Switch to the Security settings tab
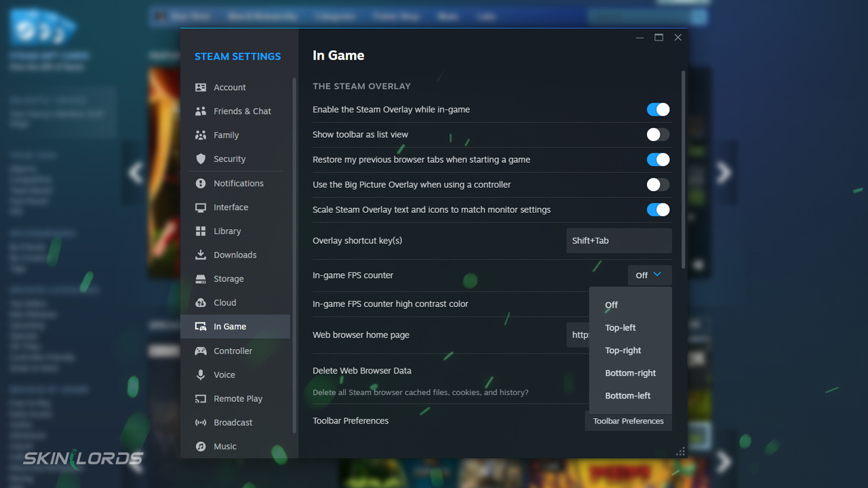Viewport: 868px width, 488px height. [x=235, y=159]
